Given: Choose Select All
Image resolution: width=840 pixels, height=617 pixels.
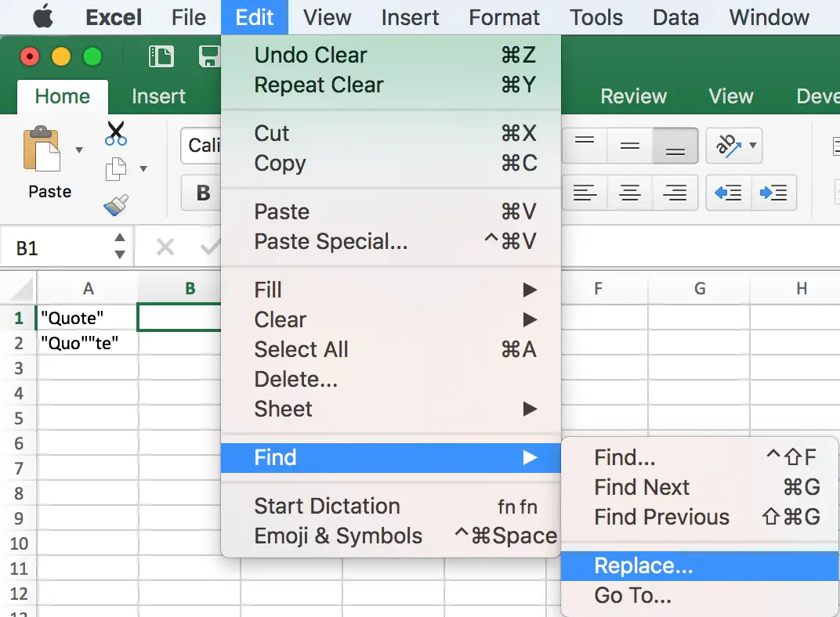Looking at the screenshot, I should click(390, 349).
